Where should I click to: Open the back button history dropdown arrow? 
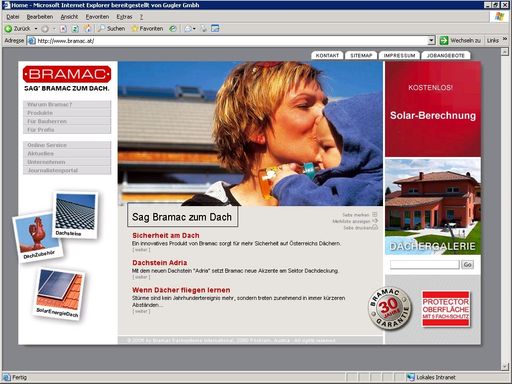click(x=36, y=29)
